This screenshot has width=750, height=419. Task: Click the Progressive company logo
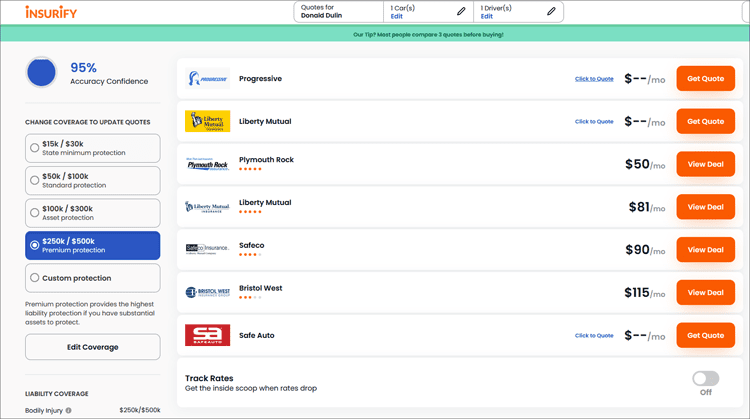point(208,78)
